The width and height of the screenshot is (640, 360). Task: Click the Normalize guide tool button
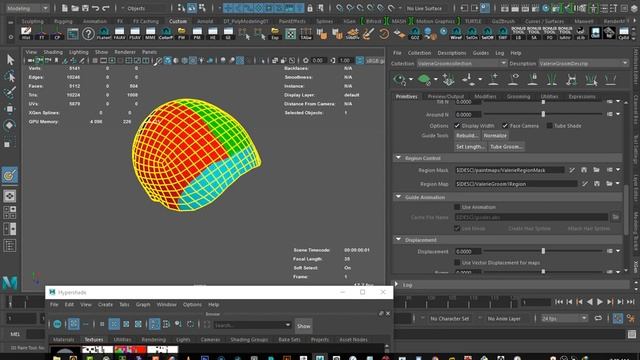point(495,136)
